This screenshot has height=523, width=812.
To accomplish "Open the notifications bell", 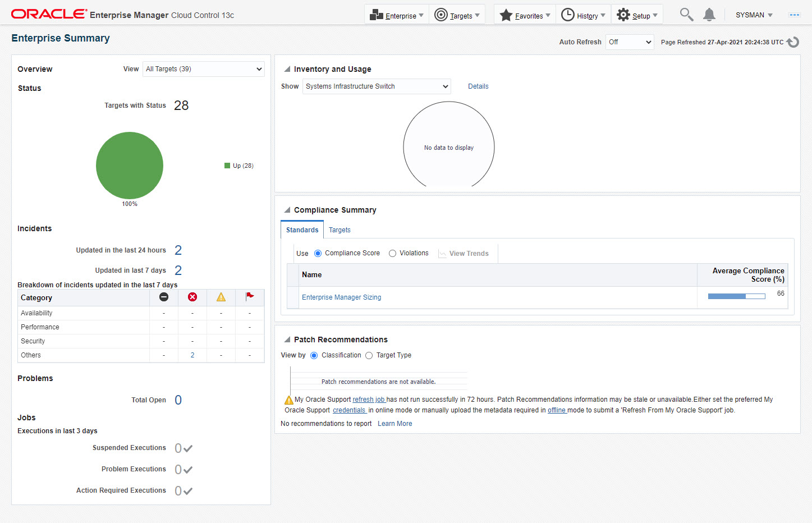I will tap(709, 15).
